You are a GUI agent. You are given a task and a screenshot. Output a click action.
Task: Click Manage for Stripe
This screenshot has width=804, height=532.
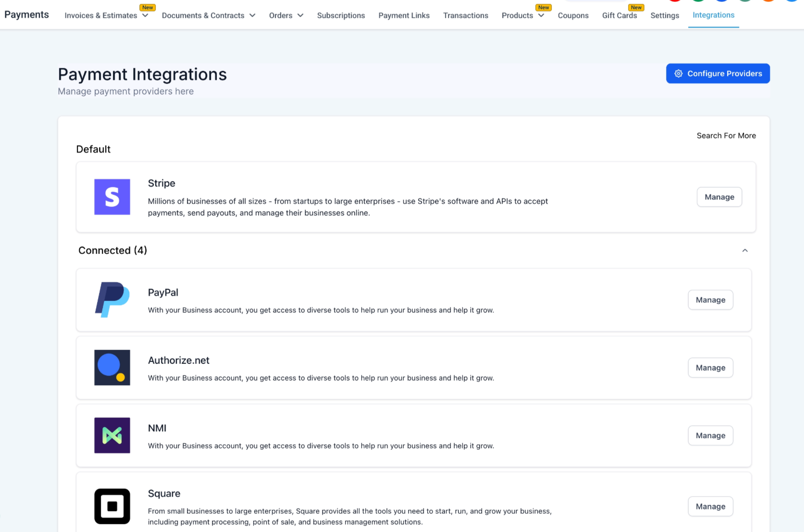(x=719, y=197)
